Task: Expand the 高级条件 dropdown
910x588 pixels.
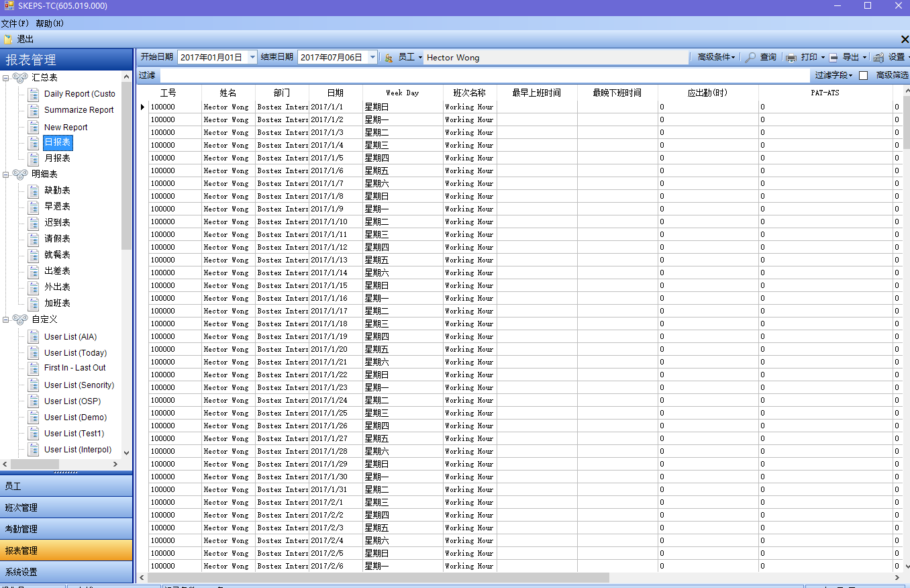Action: tap(716, 58)
